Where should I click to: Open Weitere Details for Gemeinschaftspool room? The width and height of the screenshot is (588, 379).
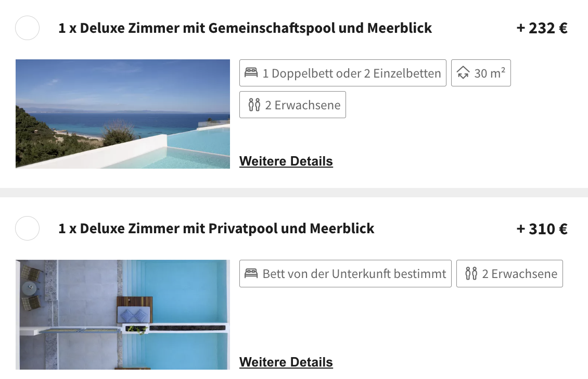[286, 161]
